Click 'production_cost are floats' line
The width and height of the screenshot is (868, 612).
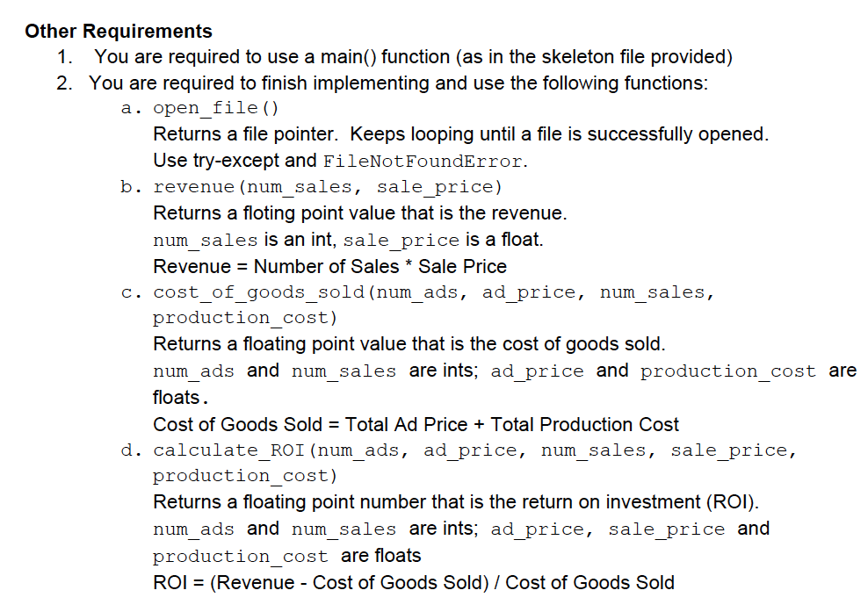tap(286, 556)
